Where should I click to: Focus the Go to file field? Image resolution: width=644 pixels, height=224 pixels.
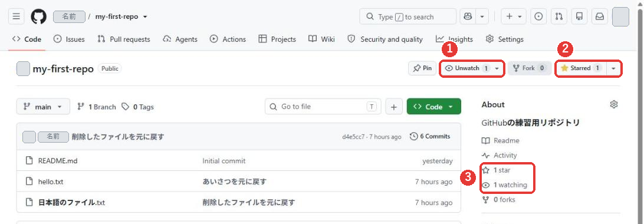tap(323, 107)
